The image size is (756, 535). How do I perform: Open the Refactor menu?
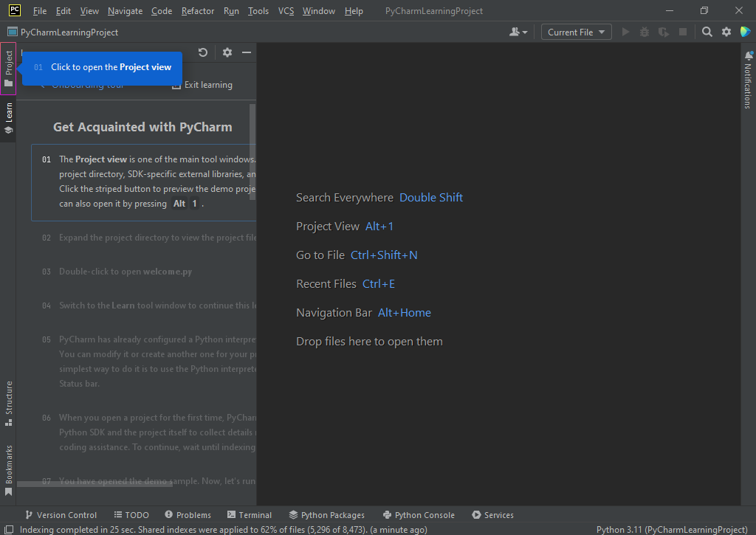click(x=197, y=11)
